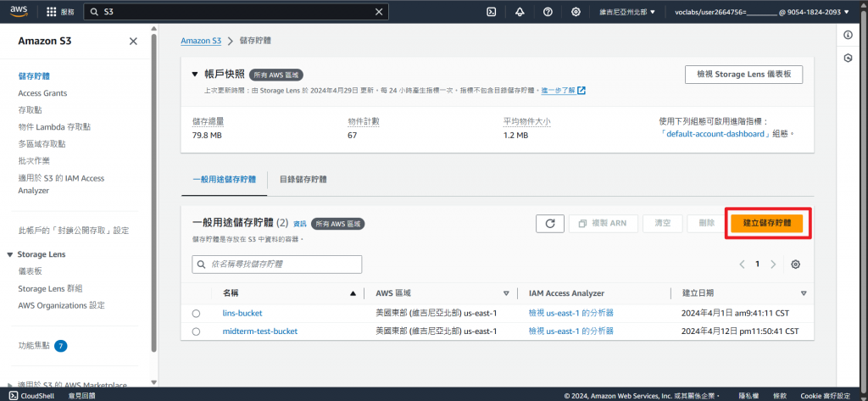Open the midterm-test-bucket link
Image resolution: width=868 pixels, height=401 pixels.
point(259,331)
